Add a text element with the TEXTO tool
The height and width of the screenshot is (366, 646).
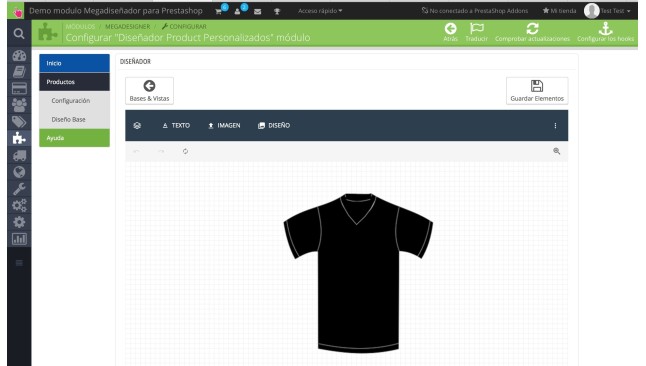coord(176,126)
